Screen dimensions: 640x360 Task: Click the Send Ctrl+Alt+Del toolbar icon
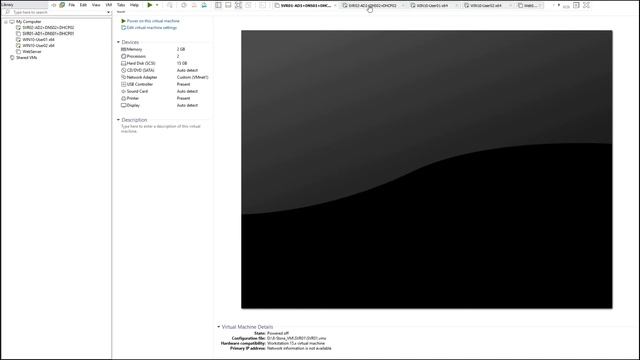pyautogui.click(x=170, y=5)
